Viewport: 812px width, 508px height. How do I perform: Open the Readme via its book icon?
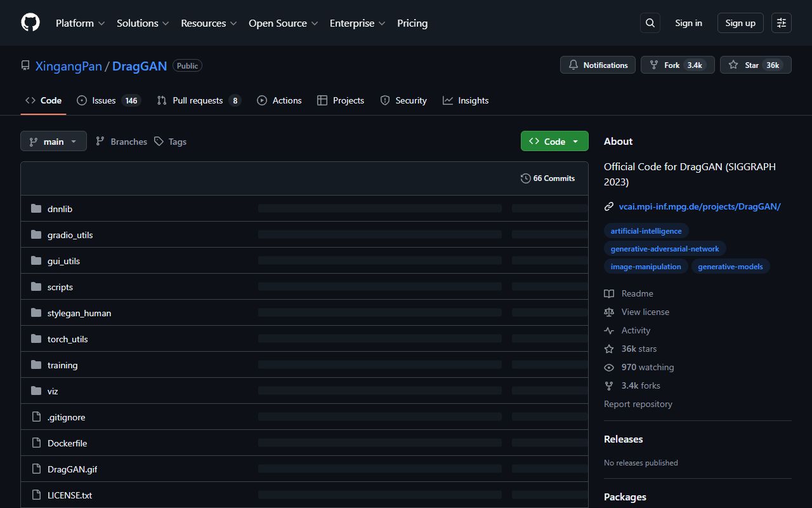click(609, 293)
